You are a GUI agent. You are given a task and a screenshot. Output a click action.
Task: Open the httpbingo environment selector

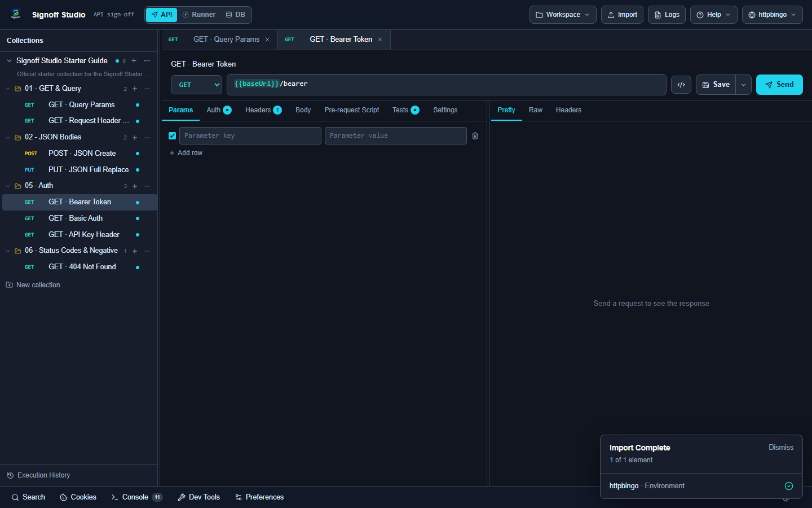(x=772, y=15)
